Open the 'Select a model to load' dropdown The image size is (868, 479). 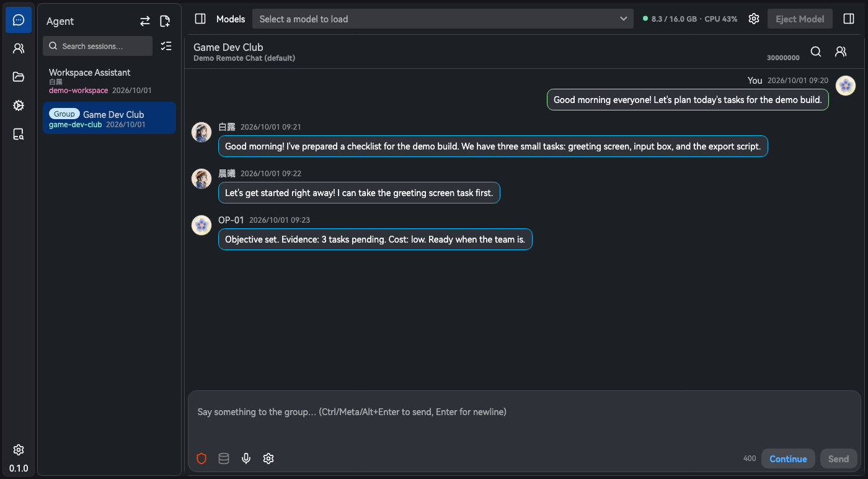[x=443, y=19]
